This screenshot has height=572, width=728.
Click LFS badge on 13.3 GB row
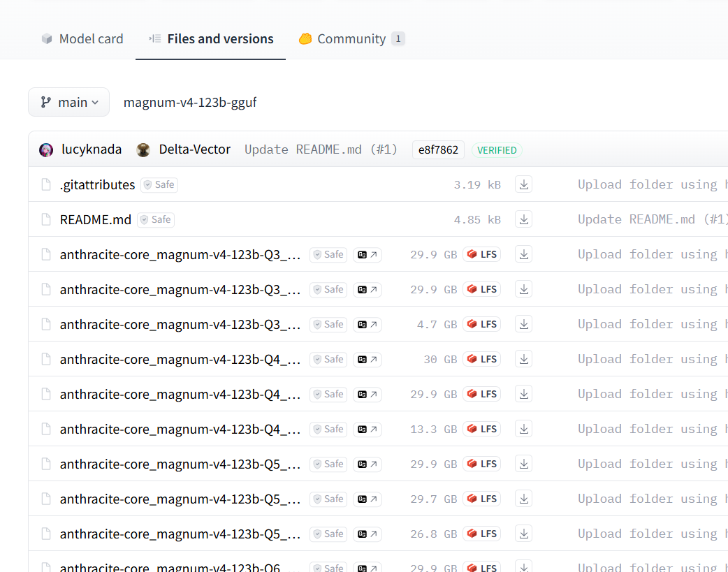click(x=481, y=429)
